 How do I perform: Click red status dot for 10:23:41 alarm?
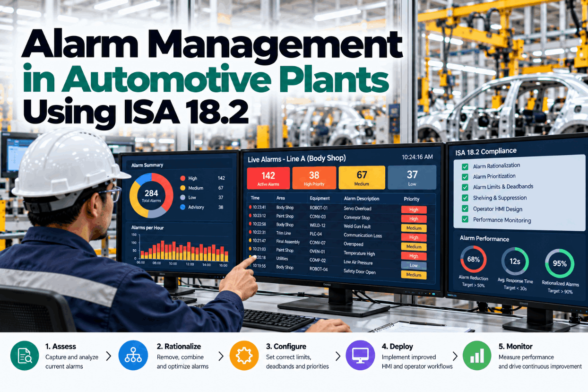251,207
